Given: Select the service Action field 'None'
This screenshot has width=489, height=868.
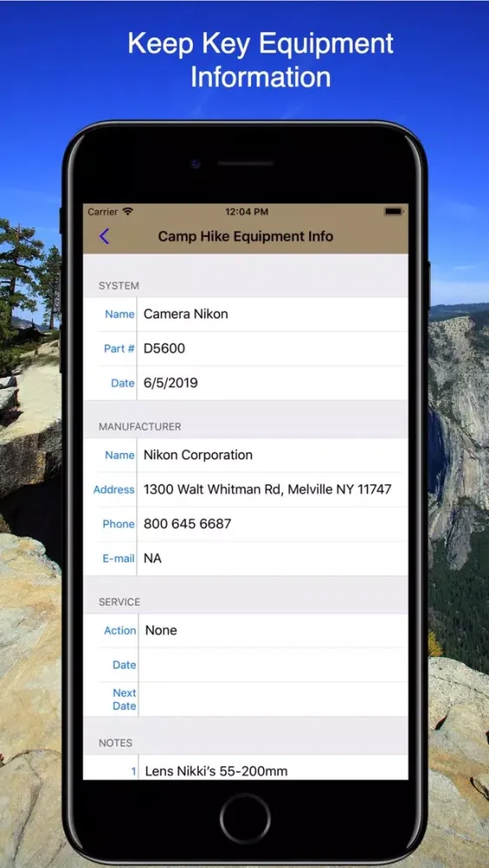Looking at the screenshot, I should click(274, 630).
